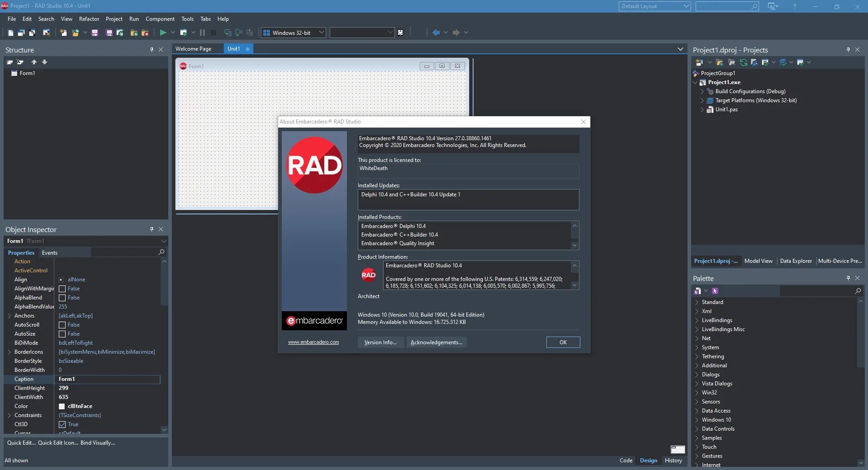Click the Version Info... button
Viewport: 868px width, 470px height.
point(380,342)
